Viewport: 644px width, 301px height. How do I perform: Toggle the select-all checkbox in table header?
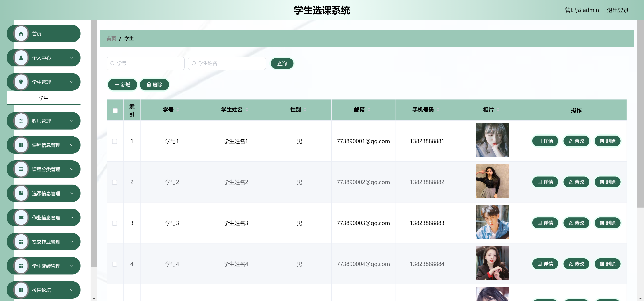pyautogui.click(x=115, y=110)
